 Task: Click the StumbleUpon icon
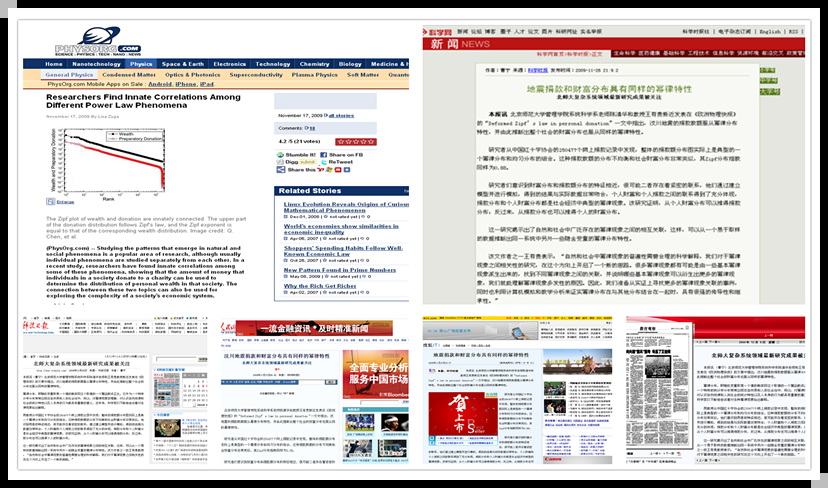click(x=280, y=155)
